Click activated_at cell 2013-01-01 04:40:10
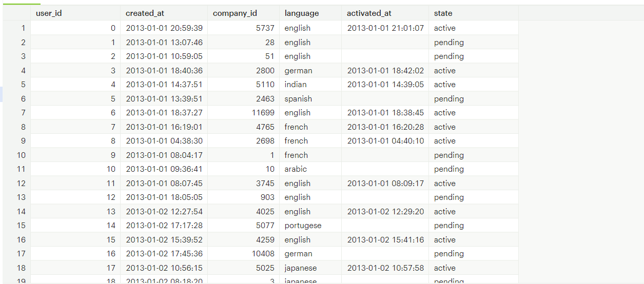The width and height of the screenshot is (644, 284). click(x=385, y=141)
